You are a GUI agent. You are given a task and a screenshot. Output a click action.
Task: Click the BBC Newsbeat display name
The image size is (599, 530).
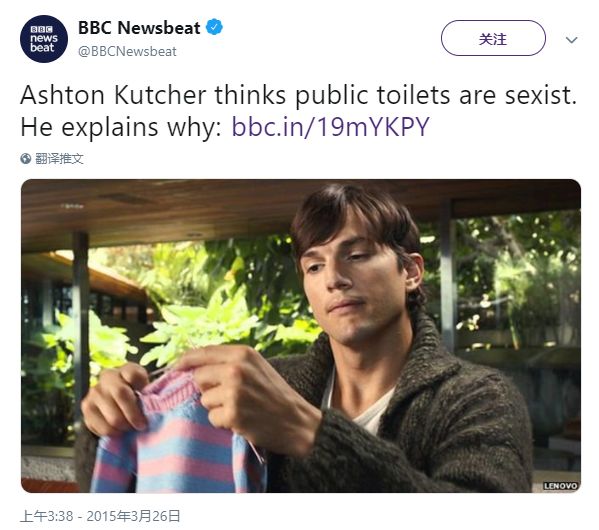[139, 28]
